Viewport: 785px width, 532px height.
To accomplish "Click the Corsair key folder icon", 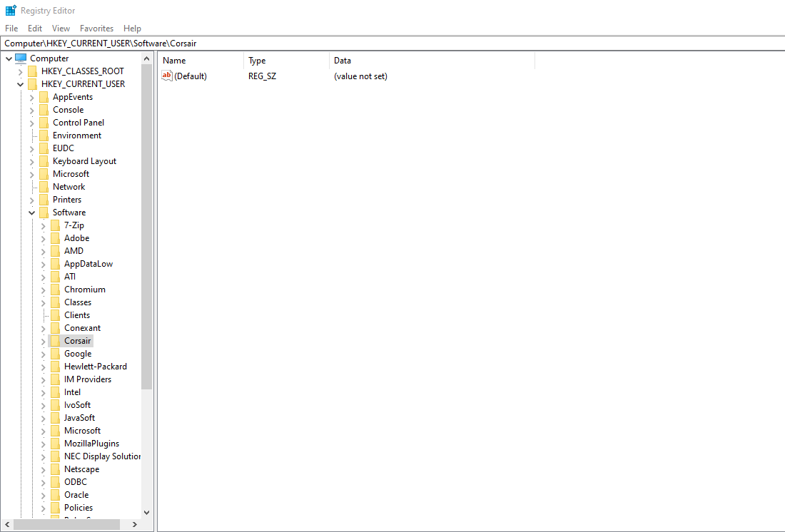I will (x=56, y=340).
